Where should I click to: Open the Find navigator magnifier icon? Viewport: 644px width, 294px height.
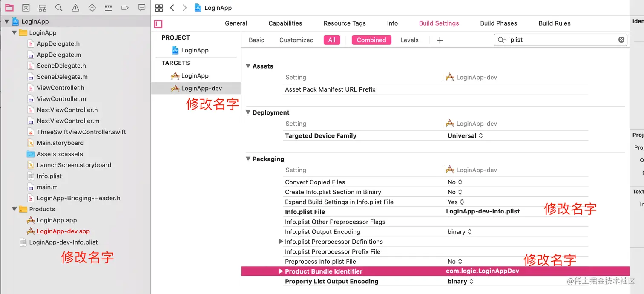point(59,8)
